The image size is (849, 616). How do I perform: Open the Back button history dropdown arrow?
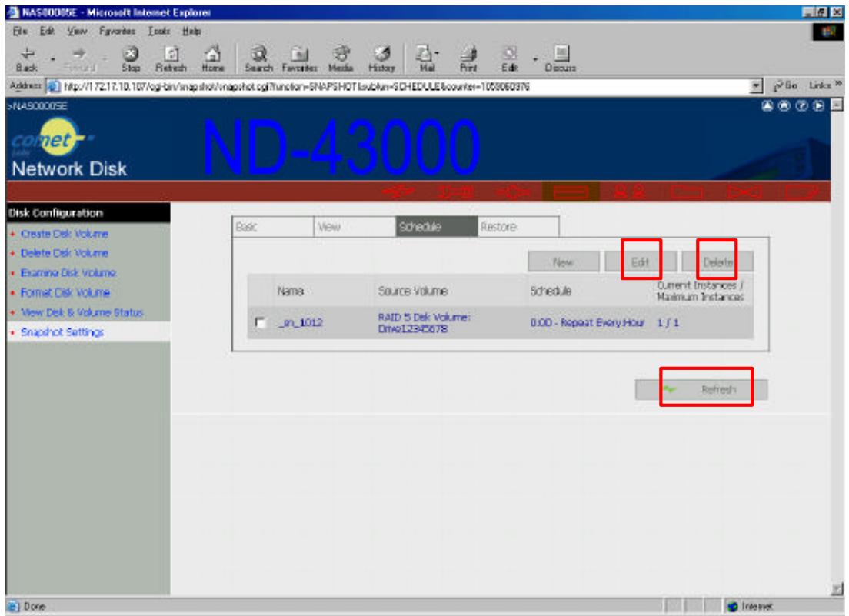(52, 59)
